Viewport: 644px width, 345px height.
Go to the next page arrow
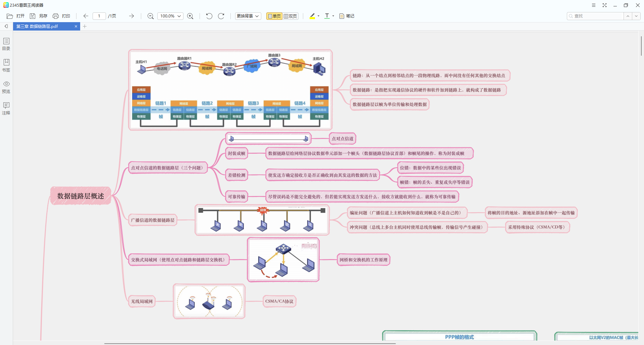131,16
